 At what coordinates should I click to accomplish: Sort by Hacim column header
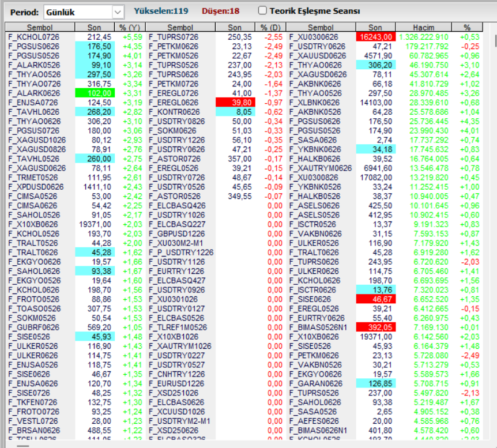pos(423,27)
